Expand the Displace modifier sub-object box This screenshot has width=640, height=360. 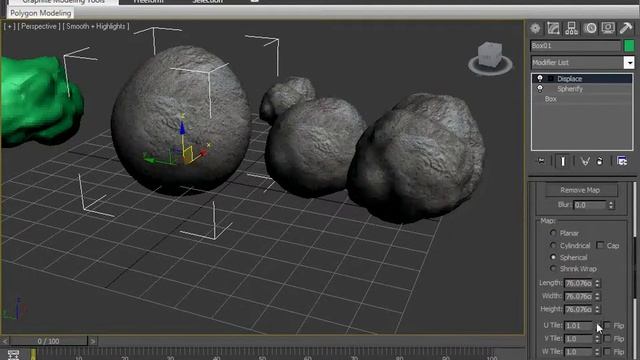coord(551,78)
